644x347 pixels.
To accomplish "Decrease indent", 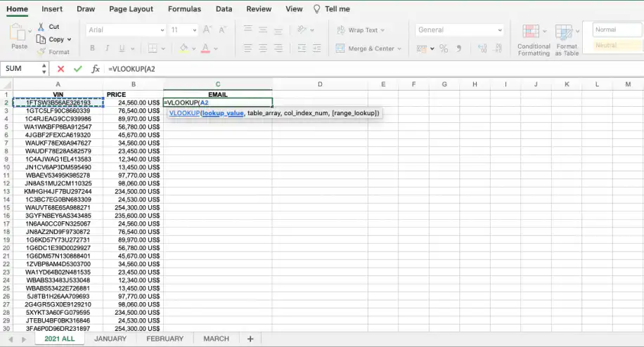I will point(302,48).
